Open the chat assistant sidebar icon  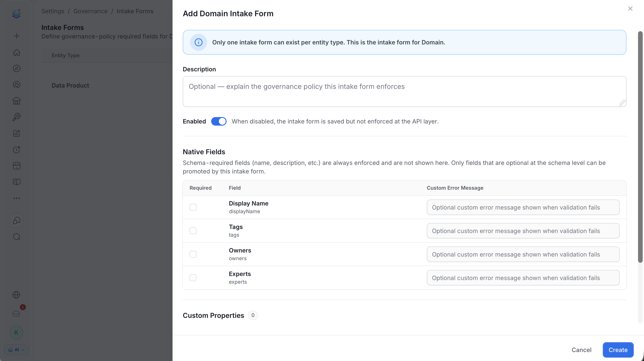pos(16,220)
